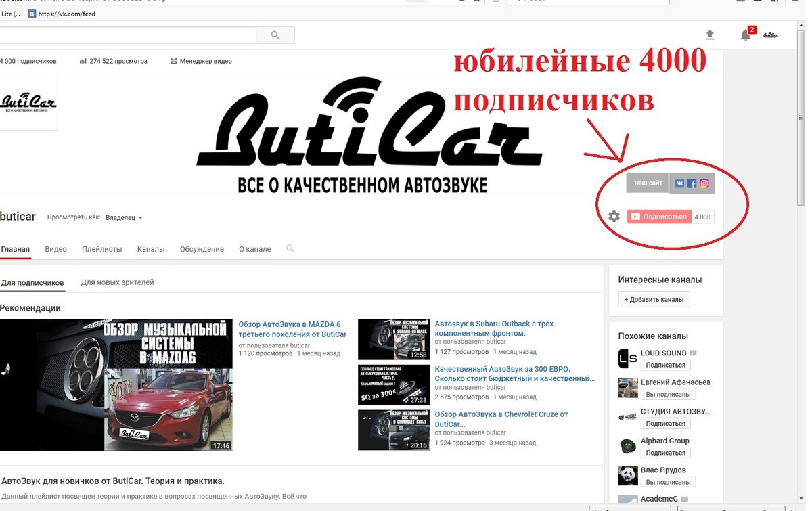Click the 4 000 subscriber counter
The image size is (812, 511).
pos(703,217)
